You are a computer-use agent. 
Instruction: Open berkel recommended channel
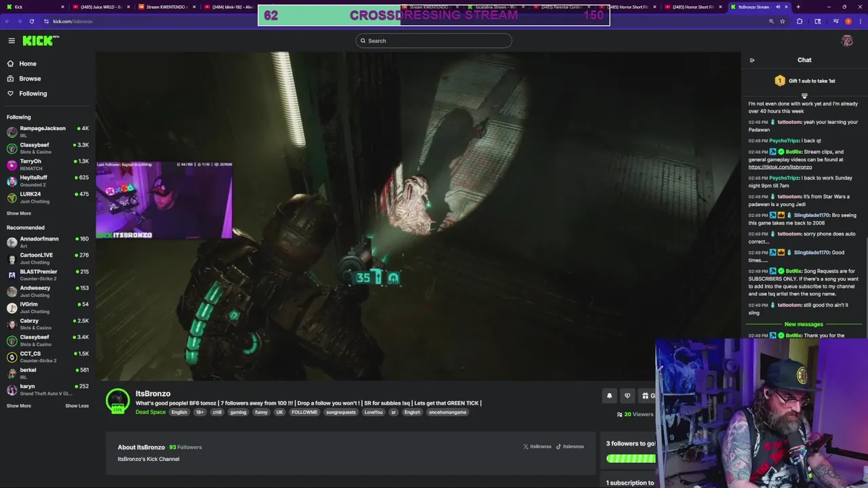point(47,372)
